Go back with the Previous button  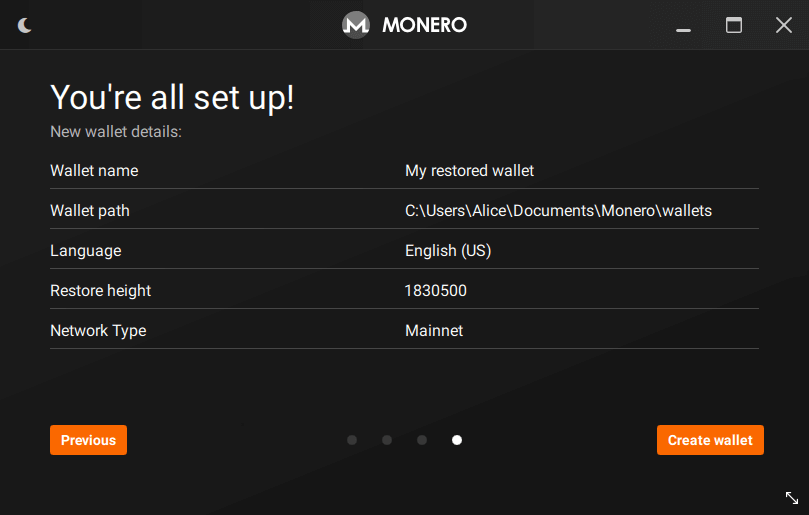(88, 440)
